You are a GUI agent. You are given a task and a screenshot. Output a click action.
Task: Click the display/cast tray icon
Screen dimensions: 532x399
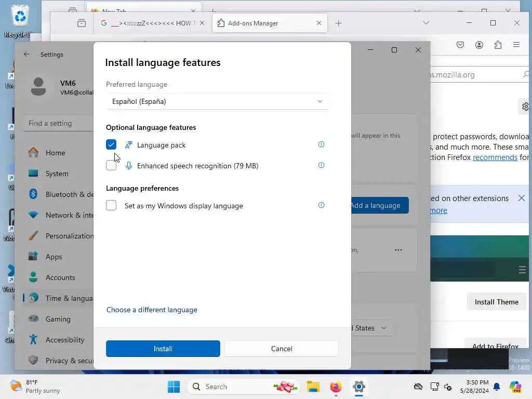[434, 387]
